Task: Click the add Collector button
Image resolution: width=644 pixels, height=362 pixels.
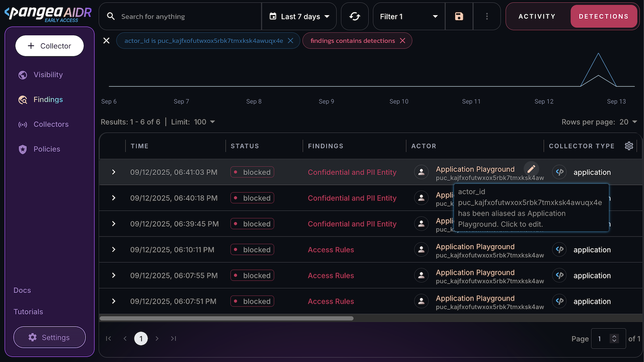Action: [50, 46]
